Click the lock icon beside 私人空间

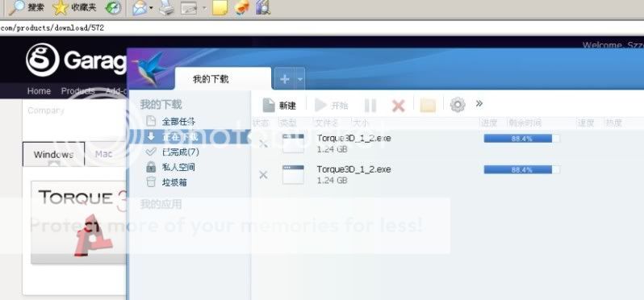coord(151,167)
